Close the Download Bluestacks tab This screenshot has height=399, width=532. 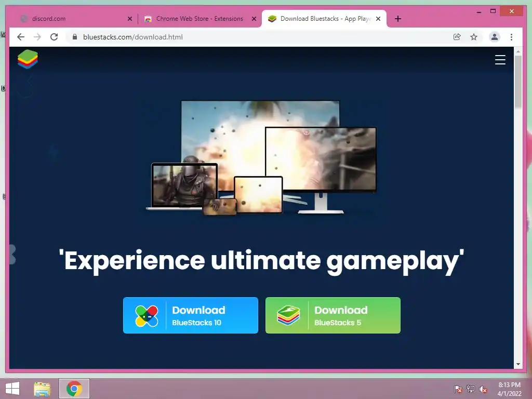point(378,19)
